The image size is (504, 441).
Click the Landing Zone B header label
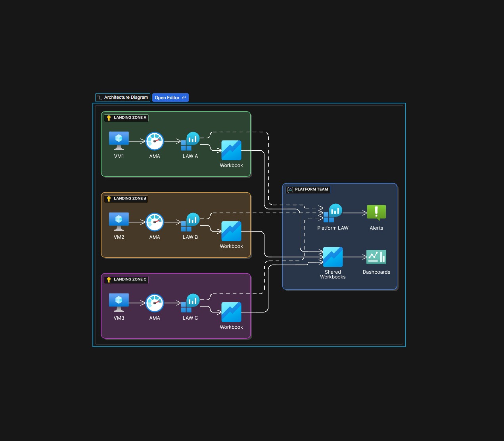pos(130,198)
